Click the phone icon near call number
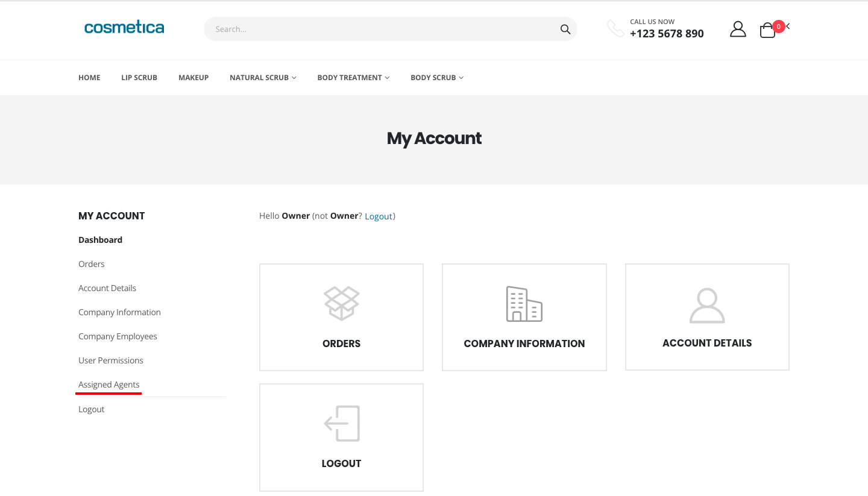 pyautogui.click(x=615, y=28)
